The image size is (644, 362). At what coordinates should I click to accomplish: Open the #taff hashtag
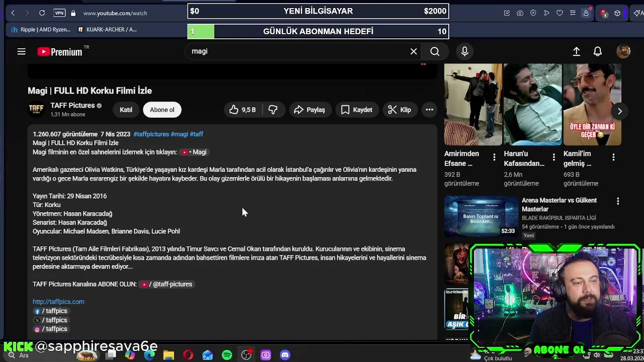click(x=196, y=134)
